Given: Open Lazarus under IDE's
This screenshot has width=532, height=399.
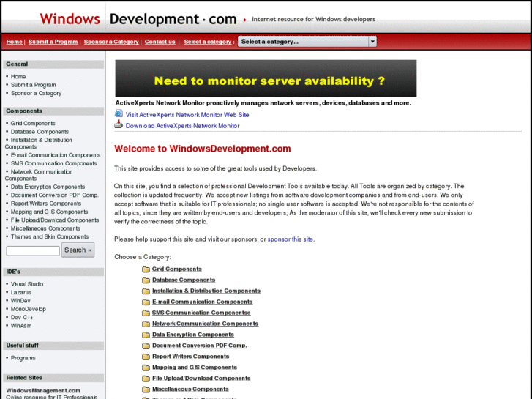Looking at the screenshot, I should (21, 292).
